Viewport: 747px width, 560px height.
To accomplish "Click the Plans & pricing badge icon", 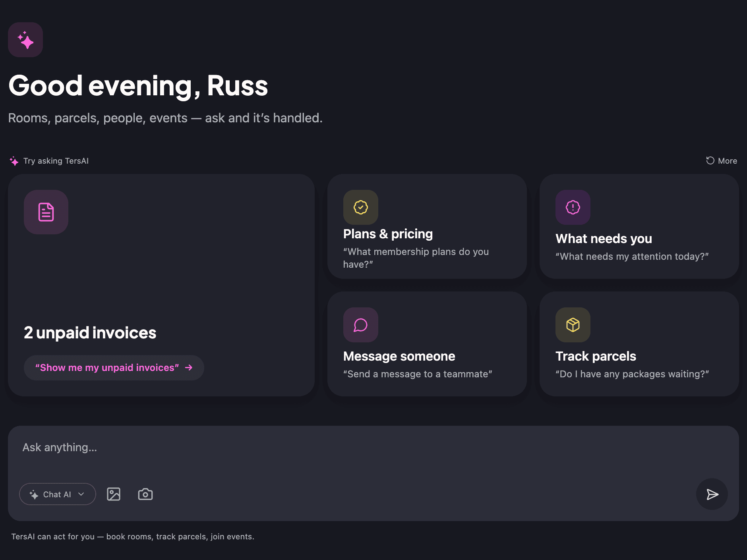I will click(361, 207).
